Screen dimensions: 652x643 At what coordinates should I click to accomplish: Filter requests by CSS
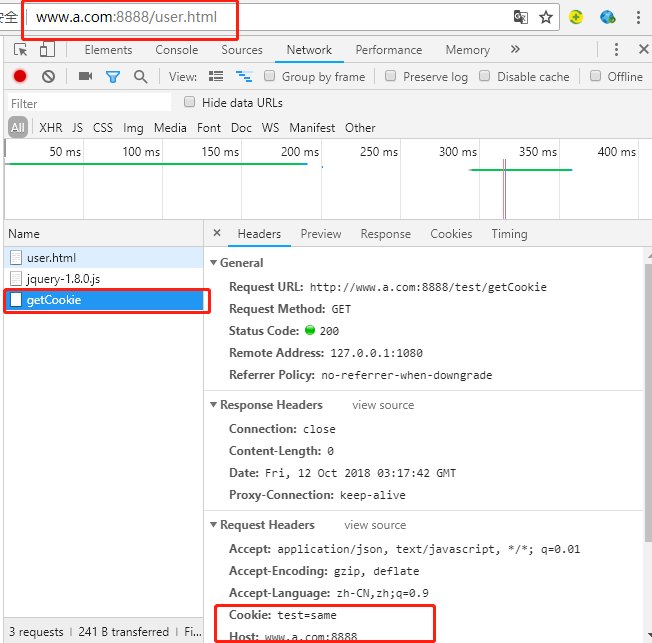coord(103,128)
